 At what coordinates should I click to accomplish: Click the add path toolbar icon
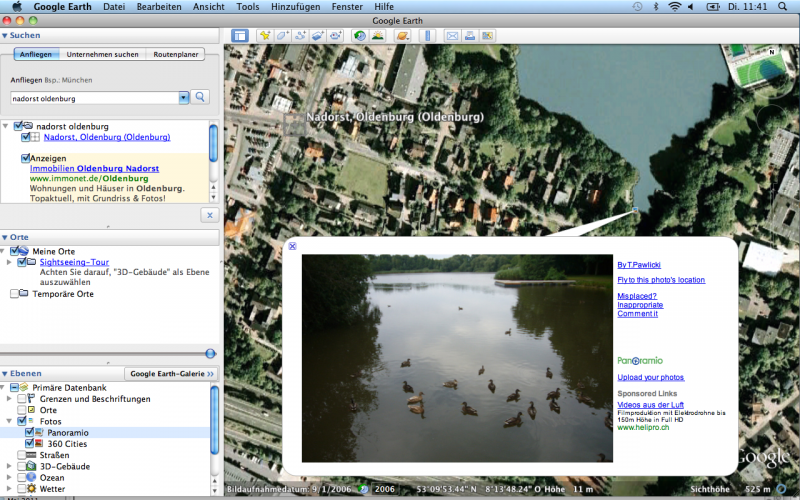point(301,36)
